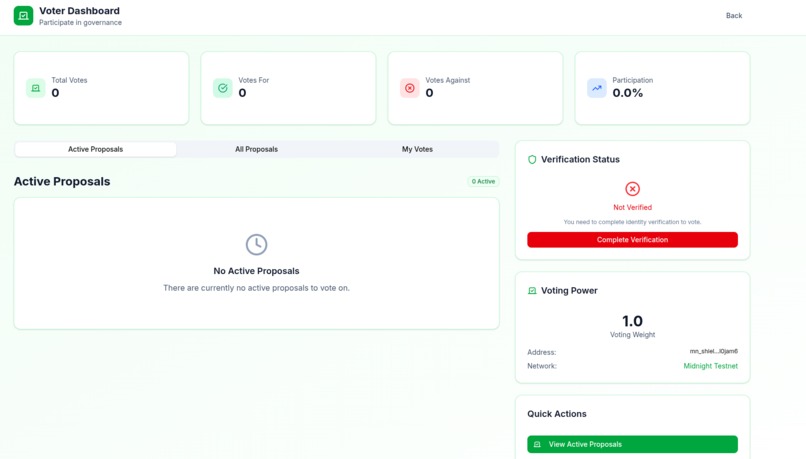
Task: Click the identity verification notice text
Action: (x=632, y=222)
